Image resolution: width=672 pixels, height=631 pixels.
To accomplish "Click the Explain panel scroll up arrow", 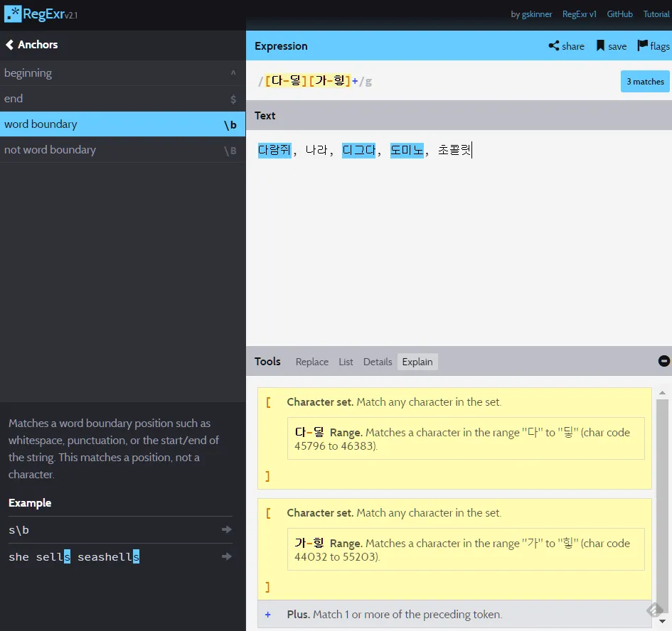I will 662,392.
